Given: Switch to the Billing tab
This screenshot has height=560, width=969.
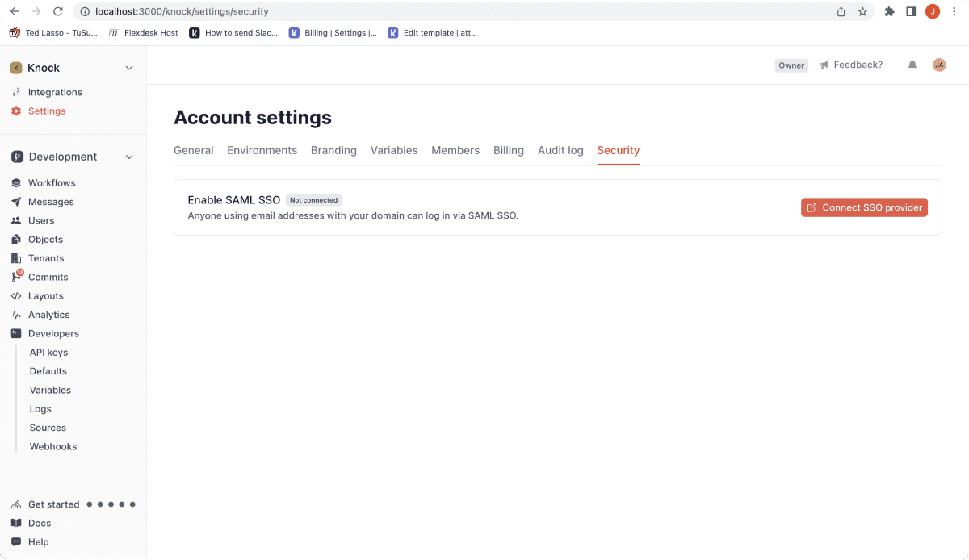Looking at the screenshot, I should tap(508, 150).
